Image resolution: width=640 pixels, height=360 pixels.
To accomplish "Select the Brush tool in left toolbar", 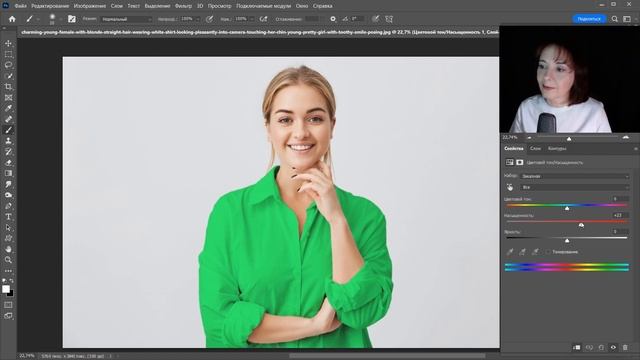I will coord(8,130).
